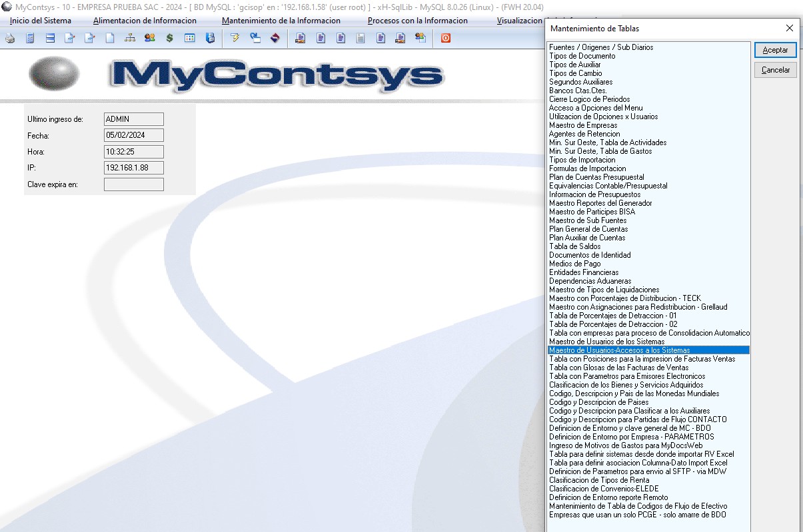Viewport: 803px width, 532px height.
Task: Select Medios de Pago table entry
Action: pyautogui.click(x=574, y=264)
